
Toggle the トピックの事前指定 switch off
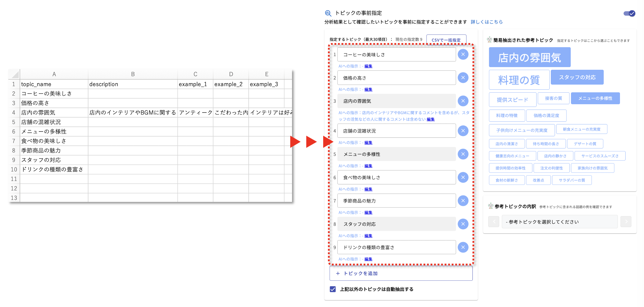tap(629, 13)
